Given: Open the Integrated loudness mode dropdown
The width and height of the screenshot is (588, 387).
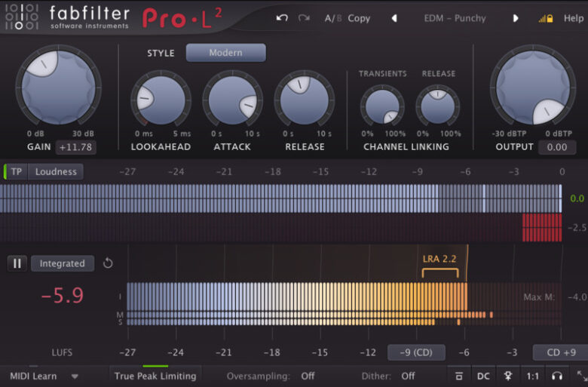Looking at the screenshot, I should tap(63, 263).
